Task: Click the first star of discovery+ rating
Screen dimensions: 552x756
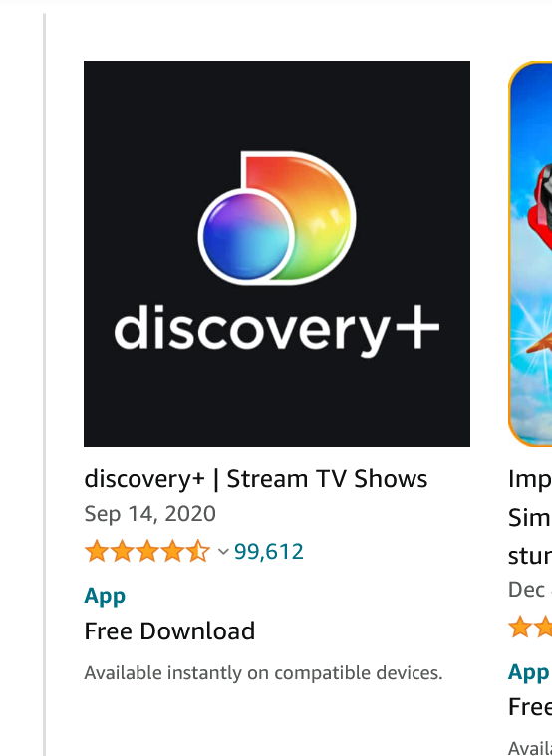Action: [x=97, y=551]
